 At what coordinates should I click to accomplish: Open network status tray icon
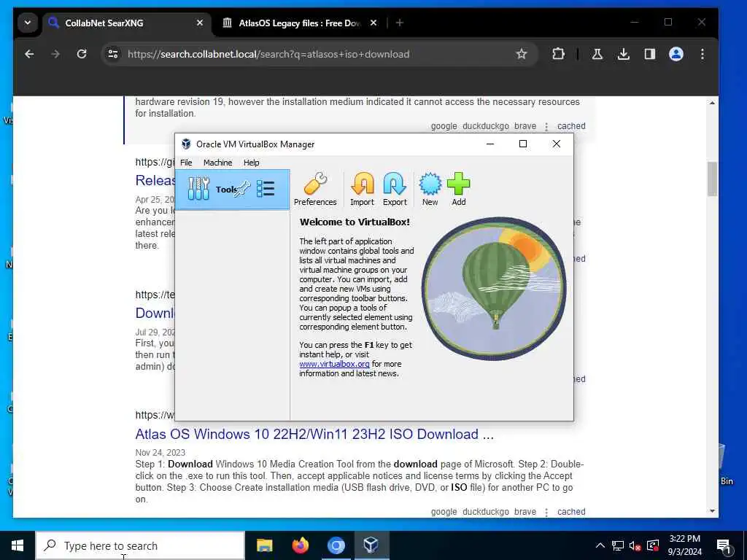coord(618,545)
